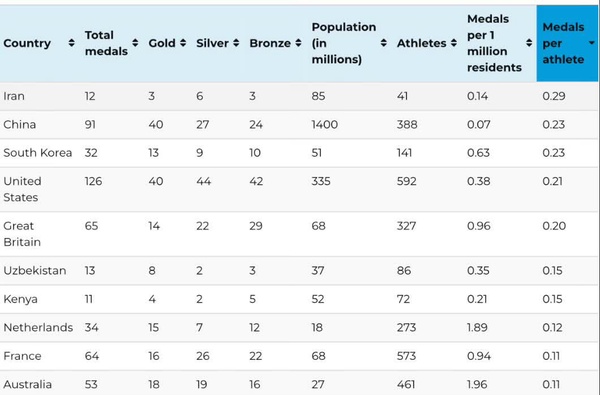Click the Total medals header text
The width and height of the screenshot is (600, 395).
pos(106,43)
